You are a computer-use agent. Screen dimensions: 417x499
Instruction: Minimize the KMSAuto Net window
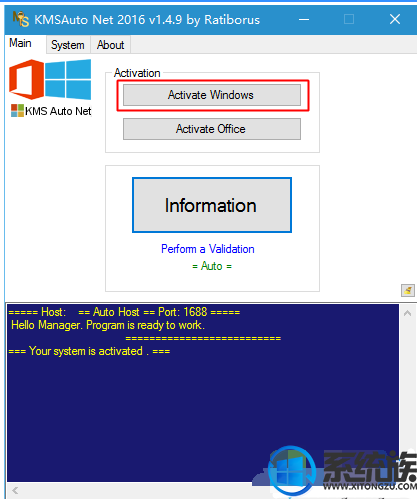[x=304, y=19]
